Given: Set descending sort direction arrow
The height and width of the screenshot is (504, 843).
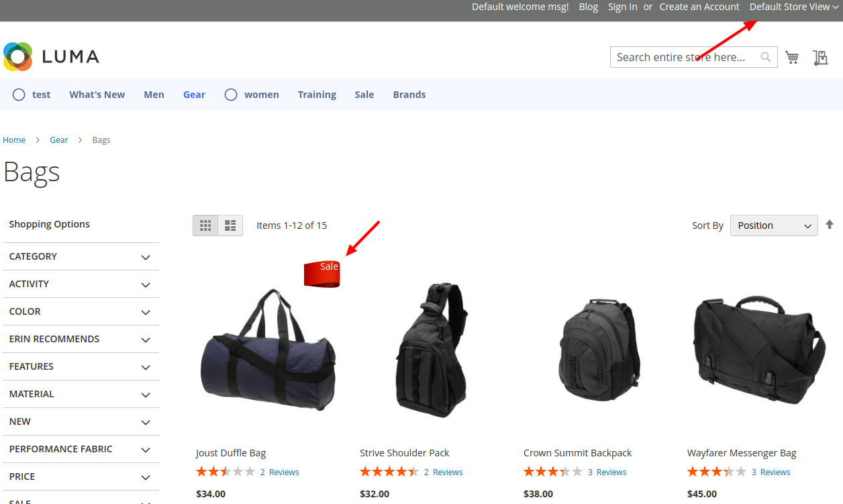Looking at the screenshot, I should click(x=830, y=225).
